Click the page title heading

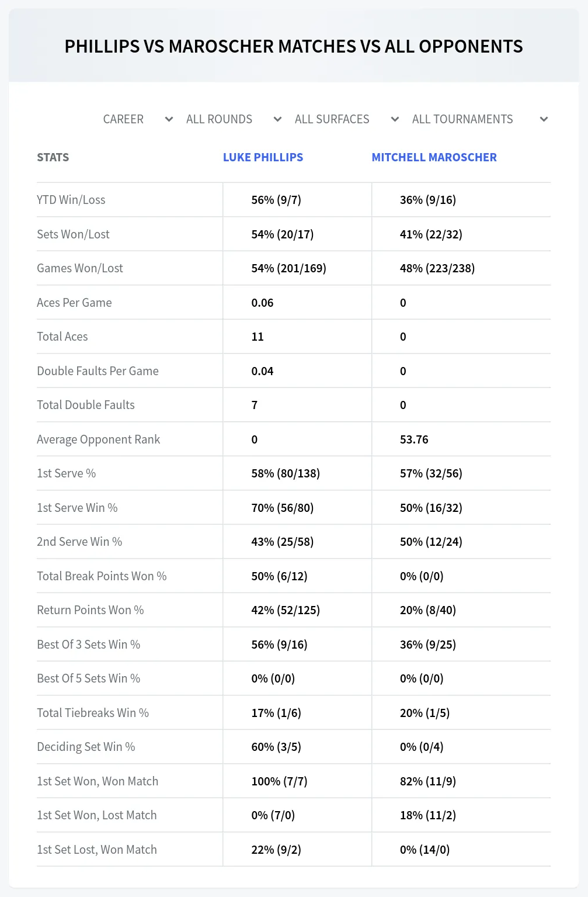tap(294, 46)
